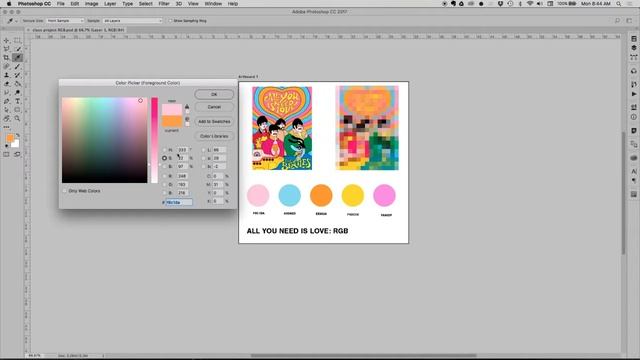Select the Rectangular Marquee tool
The height and width of the screenshot is (360, 640).
[x=17, y=40]
